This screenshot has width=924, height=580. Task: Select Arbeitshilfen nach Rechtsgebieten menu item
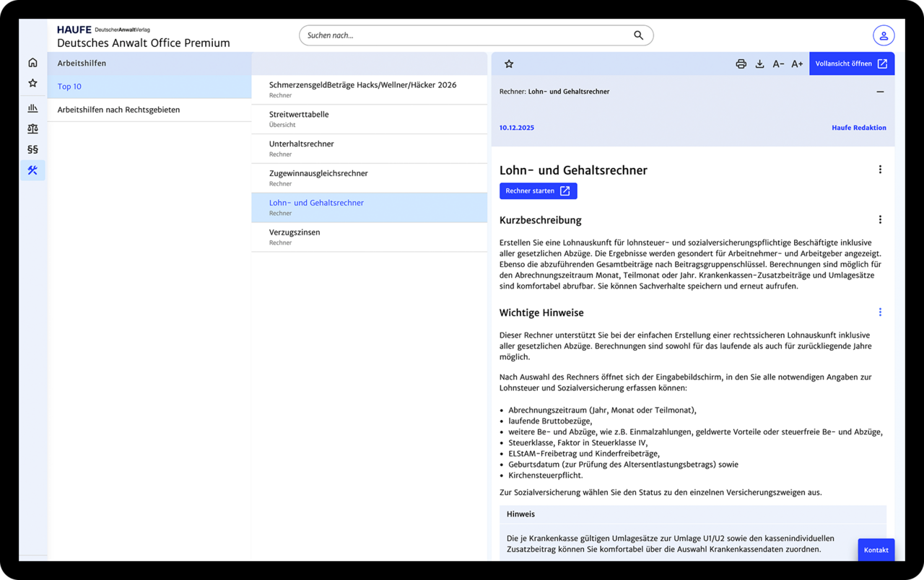coord(118,110)
